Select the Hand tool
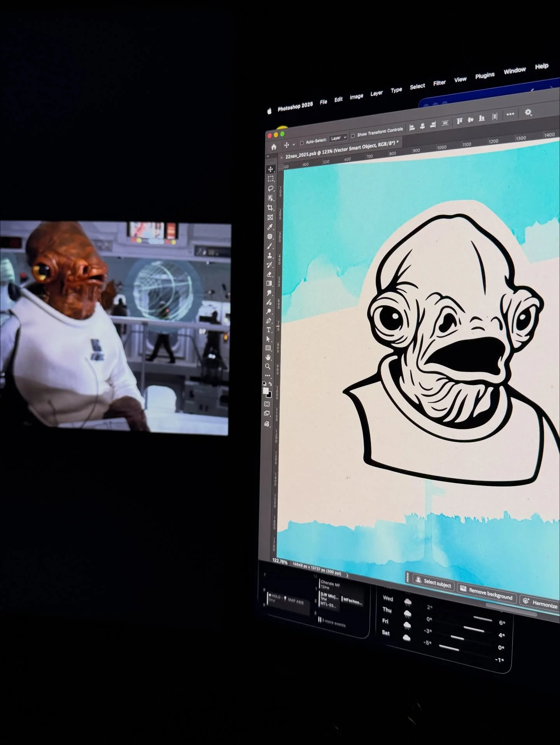The width and height of the screenshot is (560, 745). click(268, 357)
